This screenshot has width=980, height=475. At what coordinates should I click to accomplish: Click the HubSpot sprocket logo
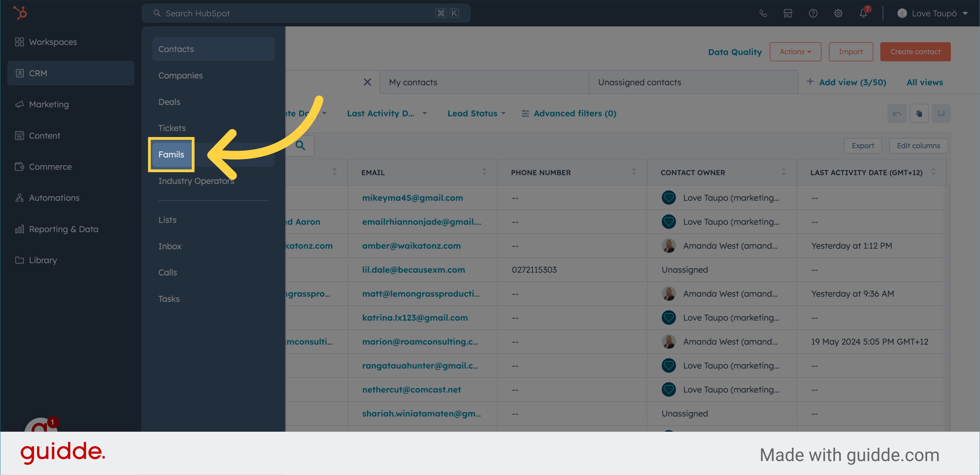coord(20,13)
